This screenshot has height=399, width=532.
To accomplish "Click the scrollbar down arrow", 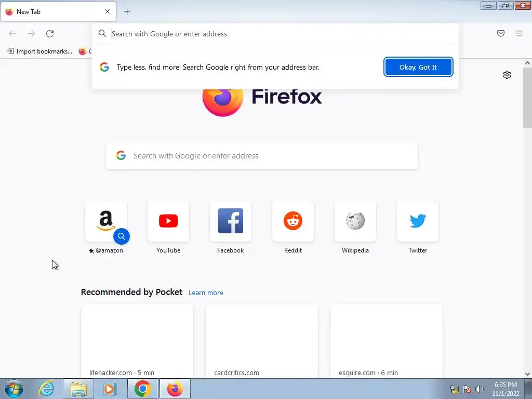I will [527, 374].
